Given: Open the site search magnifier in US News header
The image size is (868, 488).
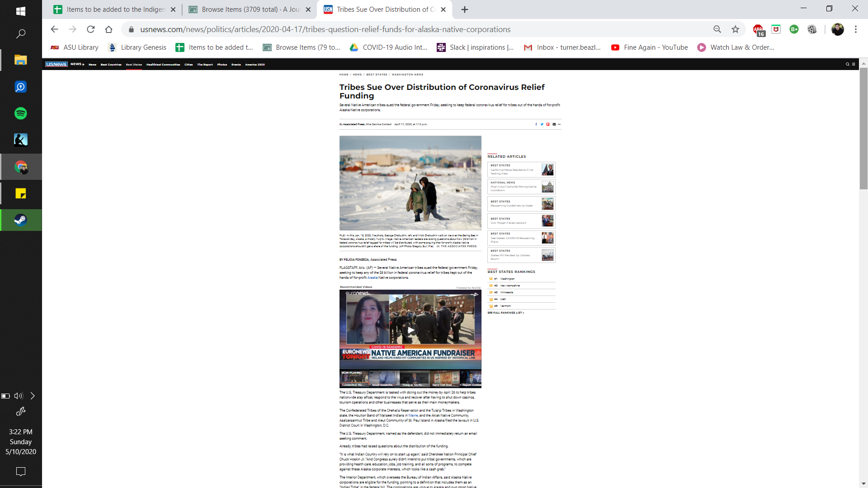Looking at the screenshot, I should pyautogui.click(x=848, y=64).
